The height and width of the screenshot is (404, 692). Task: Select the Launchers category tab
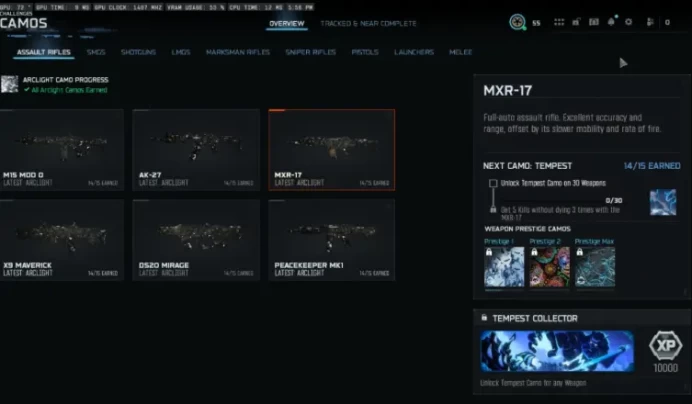coord(414,52)
